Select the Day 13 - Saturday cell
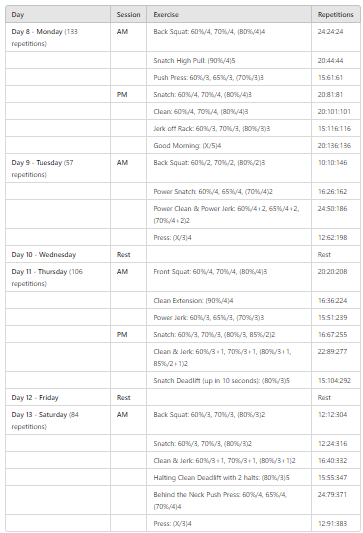Image resolution: width=363 pixels, height=533 pixels. pyautogui.click(x=58, y=420)
